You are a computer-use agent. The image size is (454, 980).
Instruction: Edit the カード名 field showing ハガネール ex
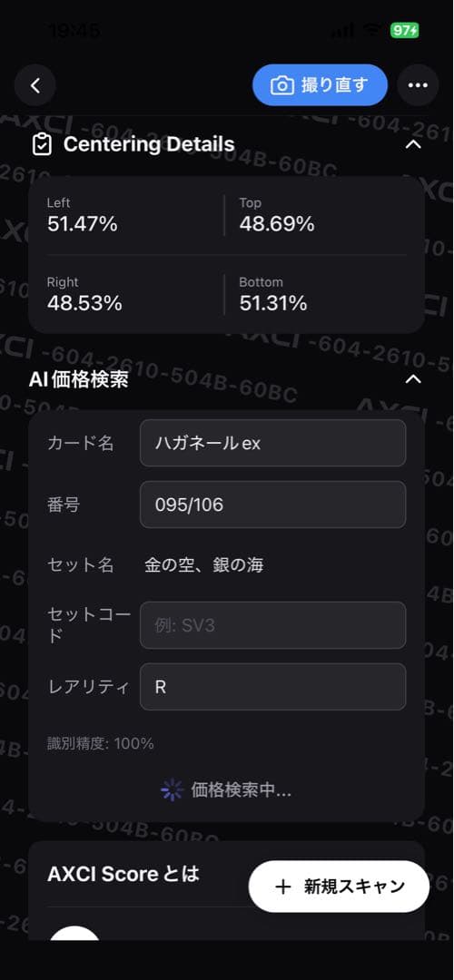coord(272,443)
